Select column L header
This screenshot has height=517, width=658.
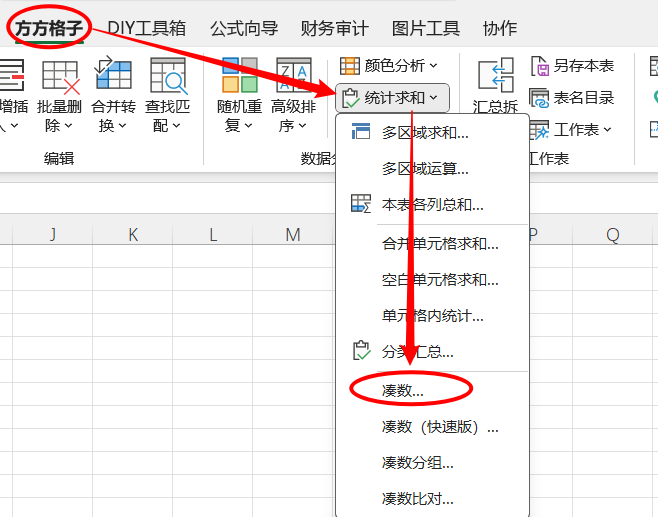pyautogui.click(x=213, y=234)
